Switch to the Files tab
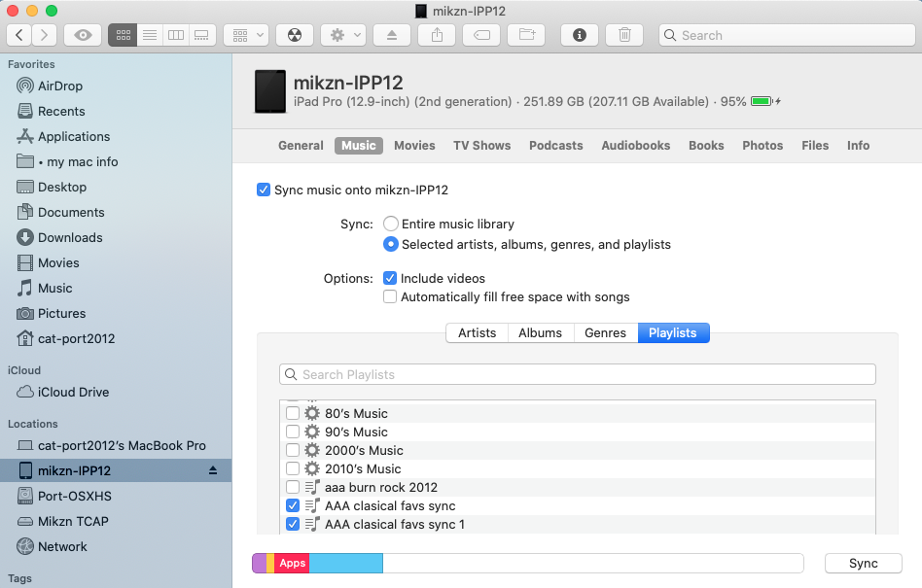The image size is (922, 588). [x=815, y=146]
